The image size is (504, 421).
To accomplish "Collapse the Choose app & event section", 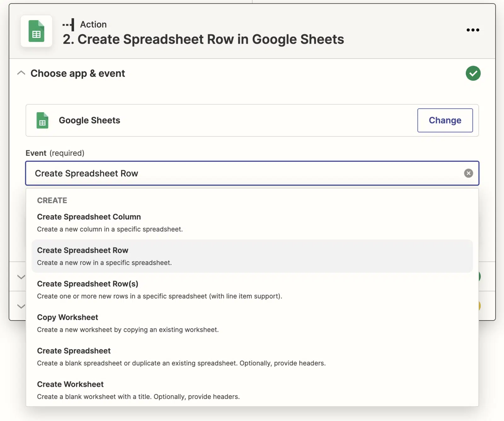I will 21,73.
